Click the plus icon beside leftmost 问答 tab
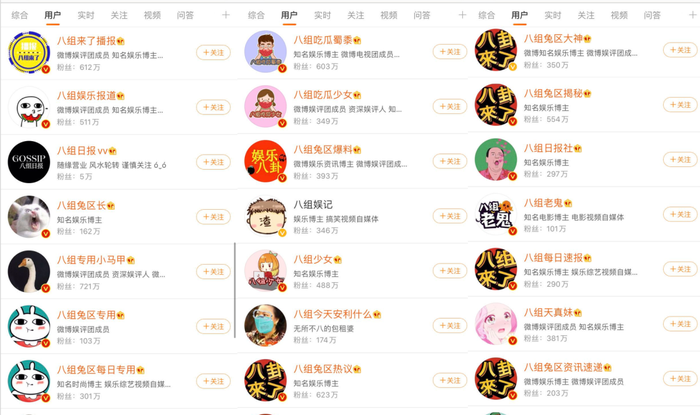 (226, 15)
